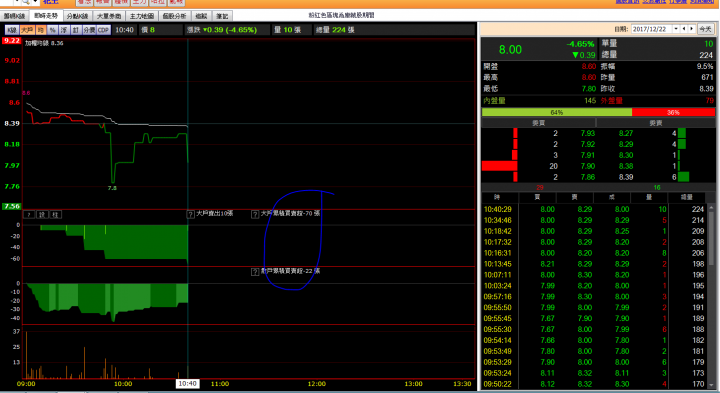Toggle the 浮 button in chart toolbar
This screenshot has height=393, width=720.
tap(64, 30)
